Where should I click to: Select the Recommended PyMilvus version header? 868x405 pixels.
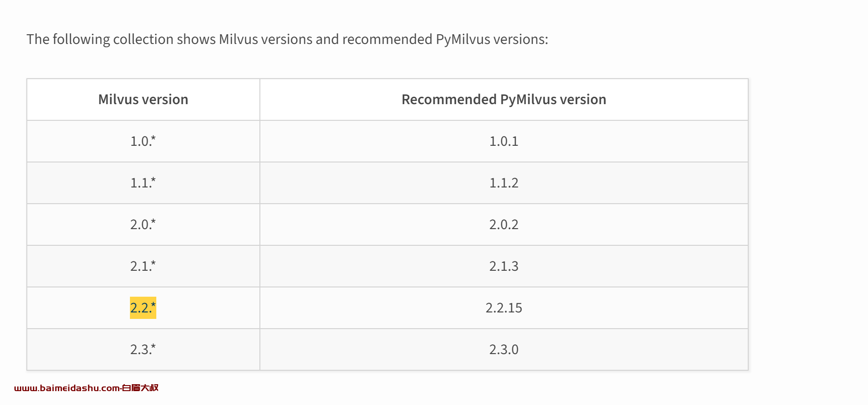(504, 100)
